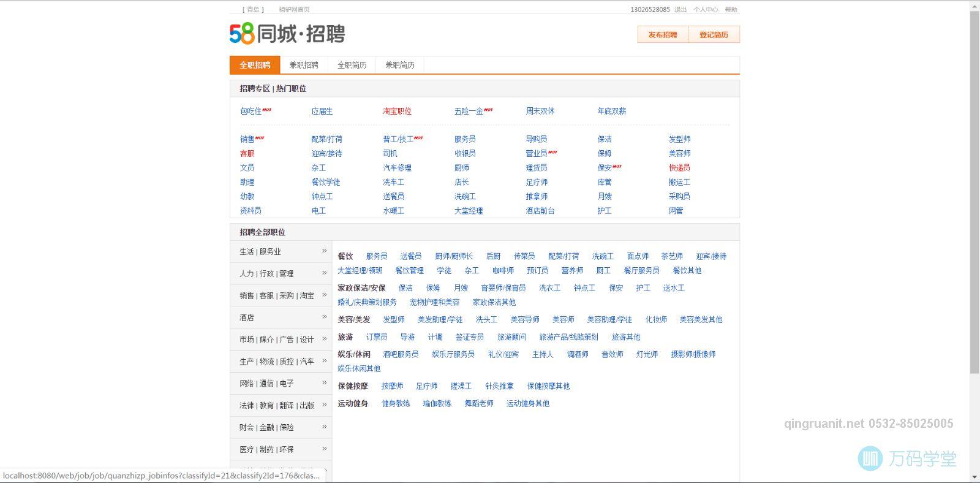Open 个人中心 in the top bar
Image resolution: width=980 pixels, height=483 pixels.
coord(706,10)
